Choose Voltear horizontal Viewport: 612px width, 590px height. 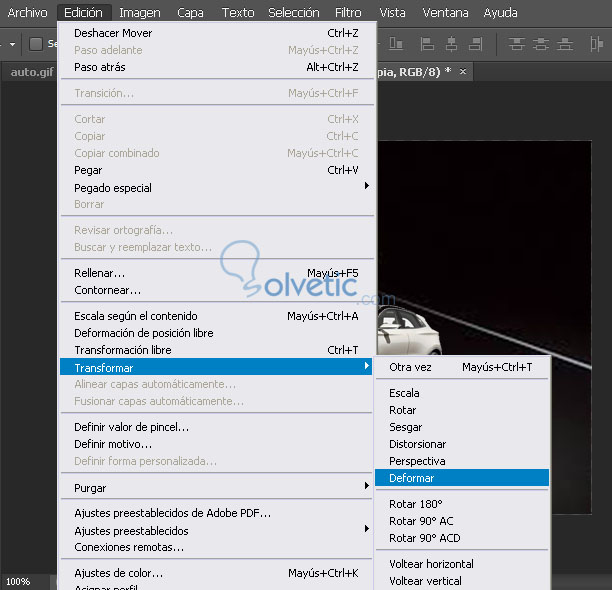pyautogui.click(x=462, y=564)
